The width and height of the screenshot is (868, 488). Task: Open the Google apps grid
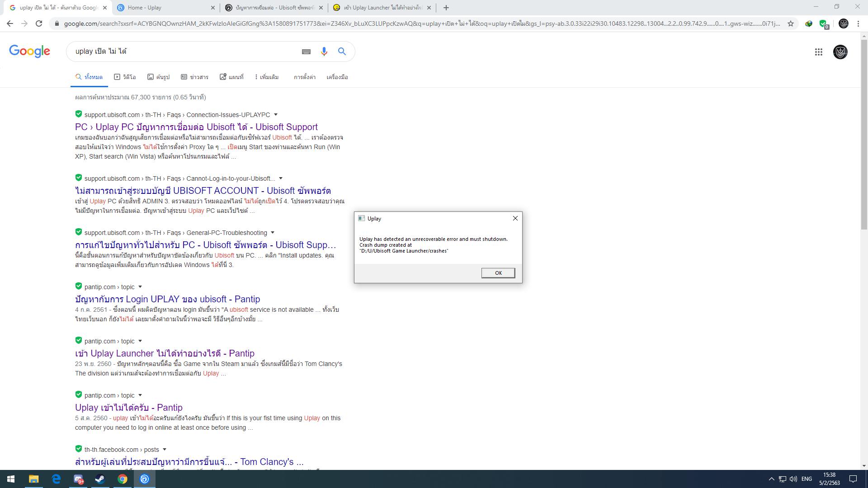coord(818,52)
